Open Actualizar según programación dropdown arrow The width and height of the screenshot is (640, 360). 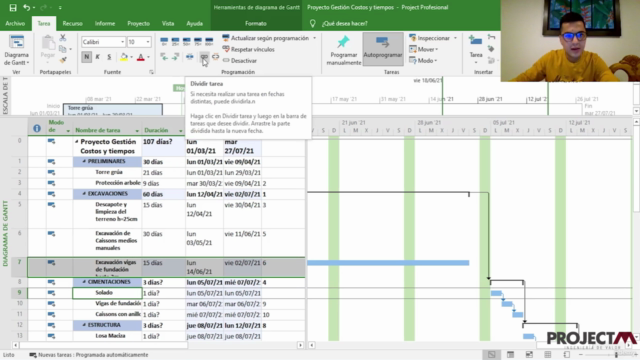click(315, 38)
